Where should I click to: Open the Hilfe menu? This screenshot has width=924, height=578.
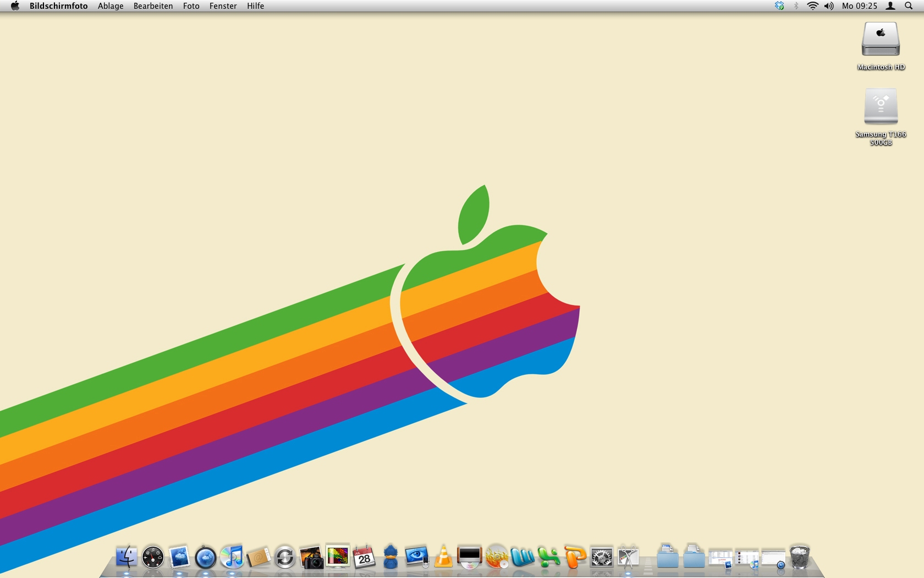click(x=255, y=6)
